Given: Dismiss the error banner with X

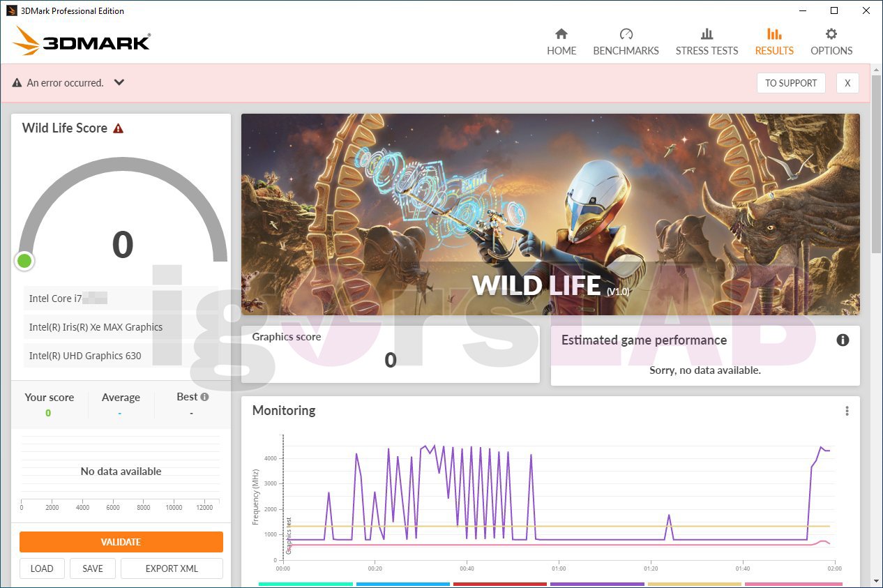Looking at the screenshot, I should [847, 83].
